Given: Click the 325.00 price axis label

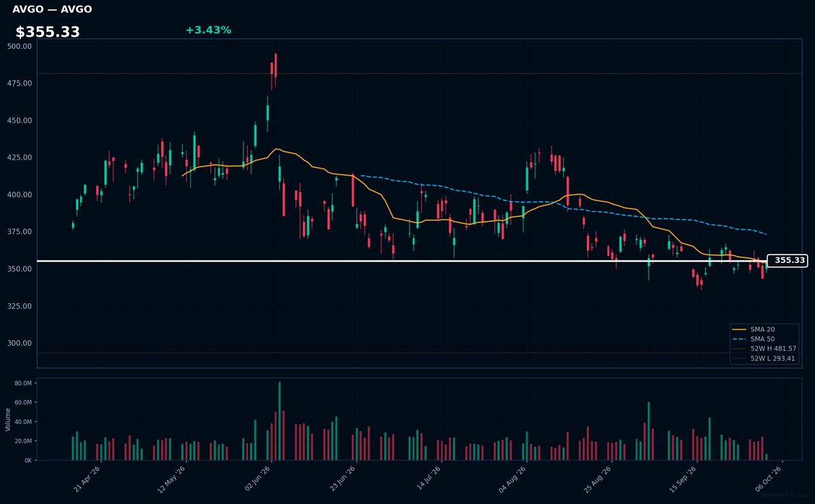Looking at the screenshot, I should point(20,306).
